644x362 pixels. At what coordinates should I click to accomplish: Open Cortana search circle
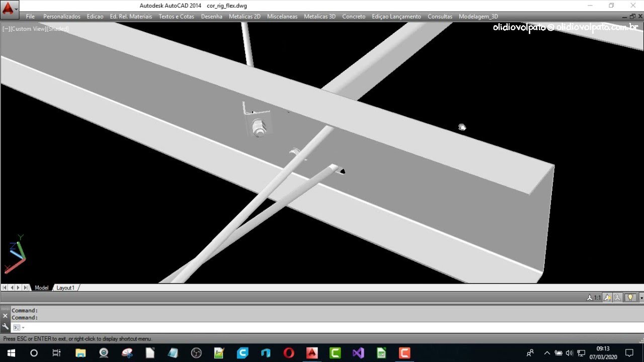click(x=34, y=353)
